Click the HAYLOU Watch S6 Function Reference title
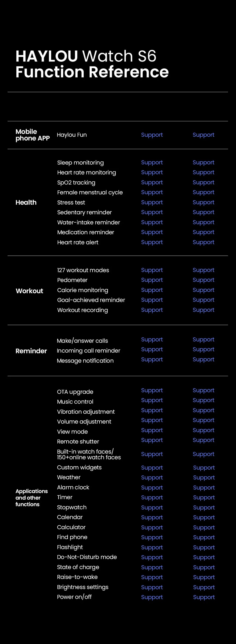This screenshot has height=644, width=236. 92,64
